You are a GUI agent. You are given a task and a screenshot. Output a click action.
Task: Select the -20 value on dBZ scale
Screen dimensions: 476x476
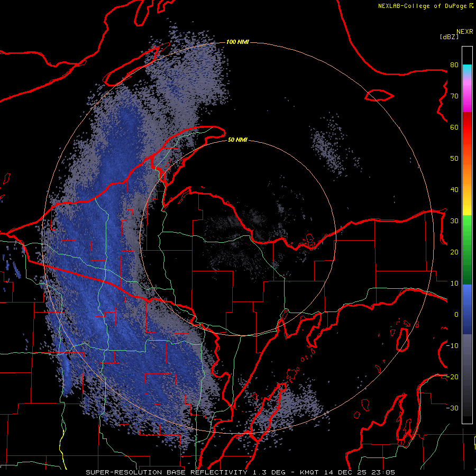[x=452, y=377]
